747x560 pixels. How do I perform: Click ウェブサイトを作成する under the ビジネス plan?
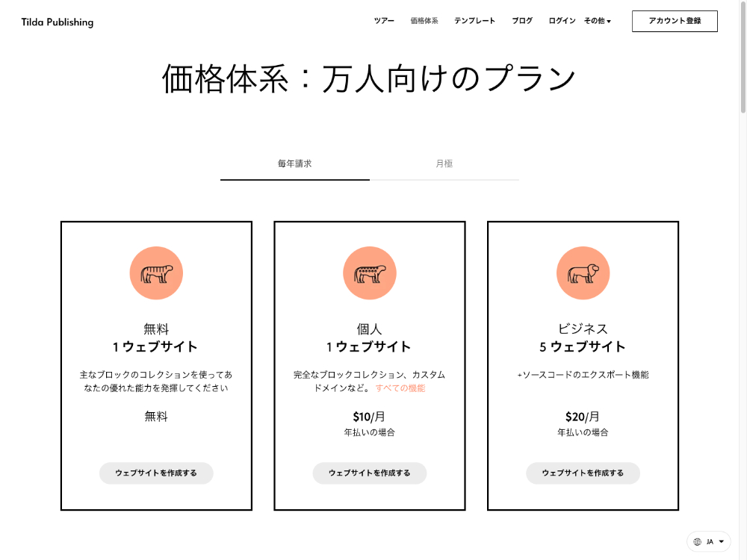[583, 473]
